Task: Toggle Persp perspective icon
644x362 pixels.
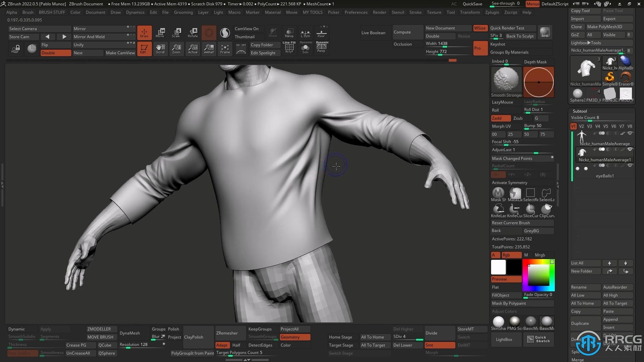Action: [322, 48]
